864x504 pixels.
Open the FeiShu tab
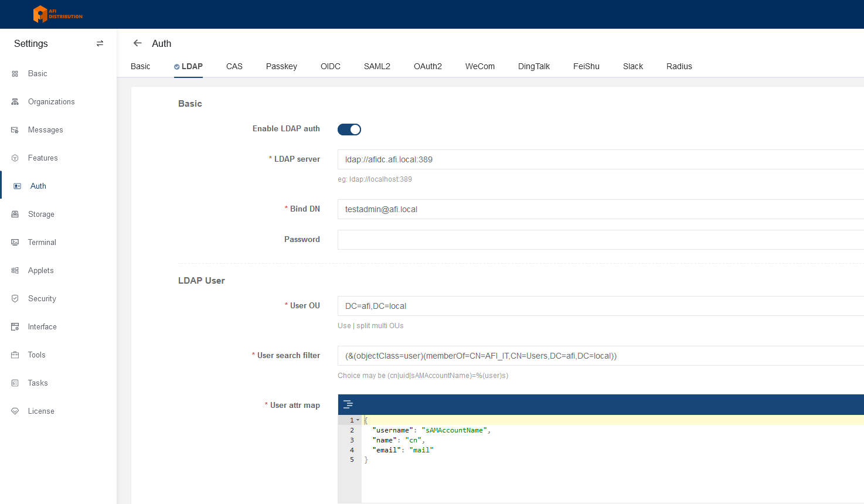586,66
